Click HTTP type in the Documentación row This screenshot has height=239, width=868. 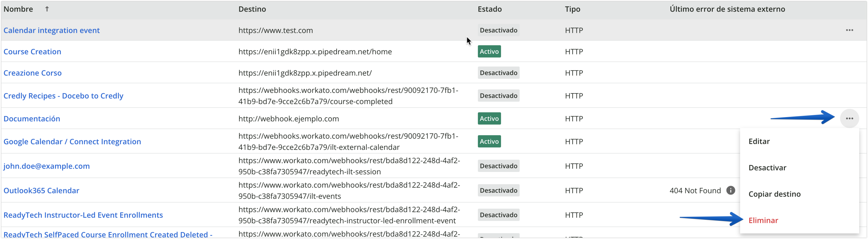[x=574, y=119]
